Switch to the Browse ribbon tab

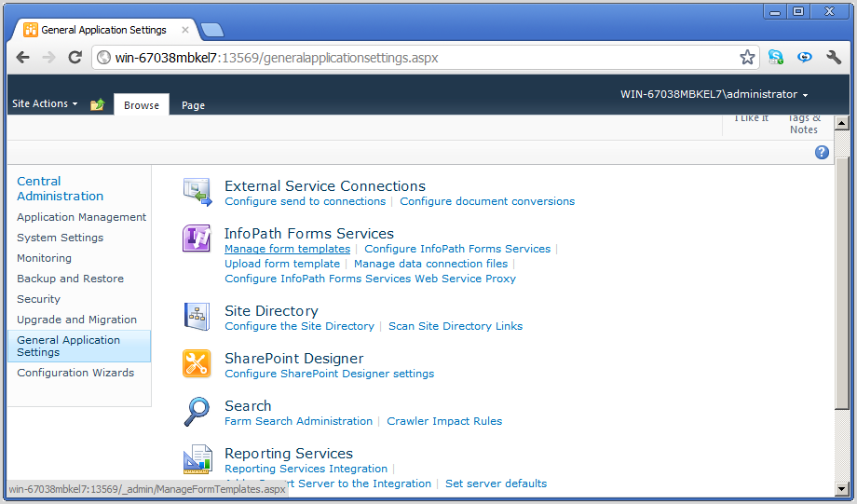pos(141,105)
